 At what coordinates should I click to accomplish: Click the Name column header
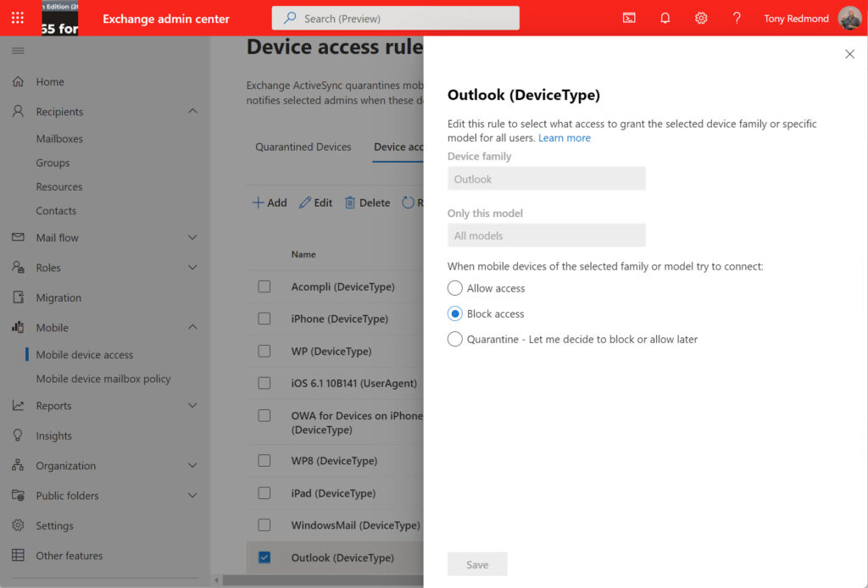(x=303, y=254)
